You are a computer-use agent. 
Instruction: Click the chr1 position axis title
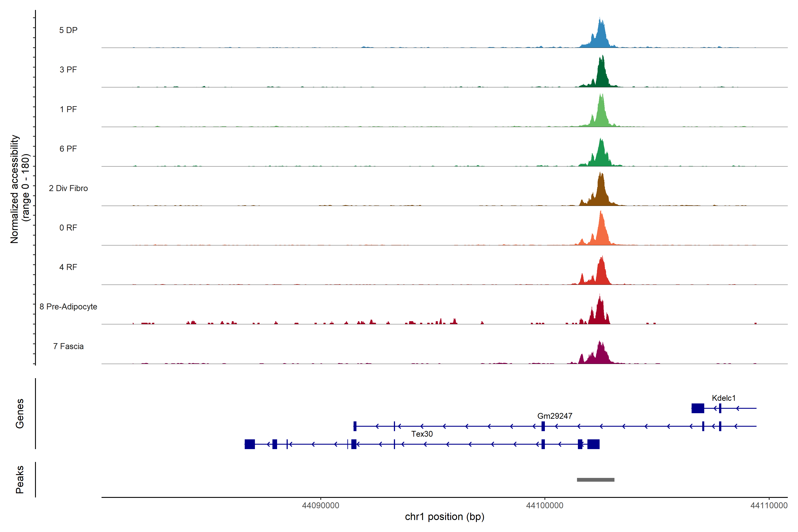(x=444, y=517)
